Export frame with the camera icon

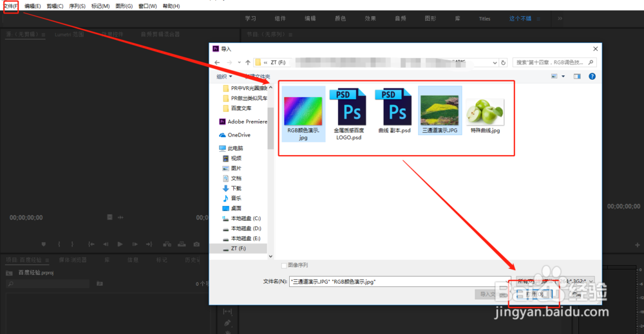pyautogui.click(x=196, y=244)
